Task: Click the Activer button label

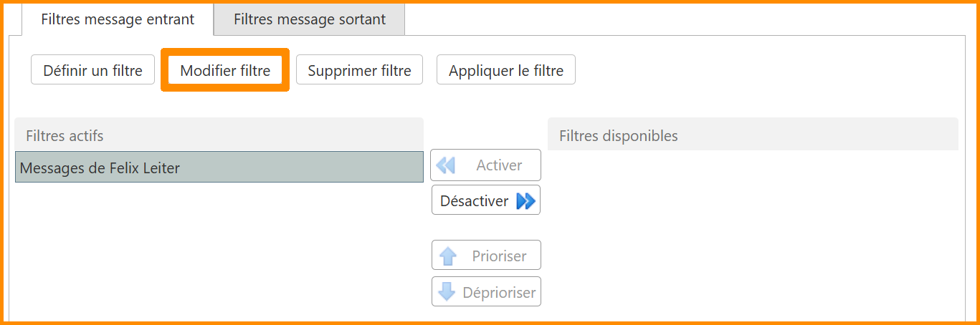Action: pos(499,165)
